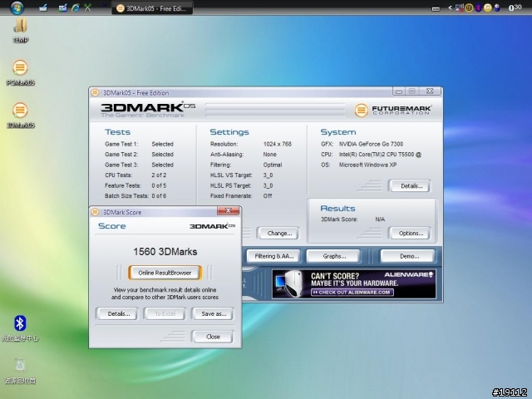Screen dimensions: 532x399
Task: Click the 1560 3DMarks score text
Action: [x=165, y=252]
